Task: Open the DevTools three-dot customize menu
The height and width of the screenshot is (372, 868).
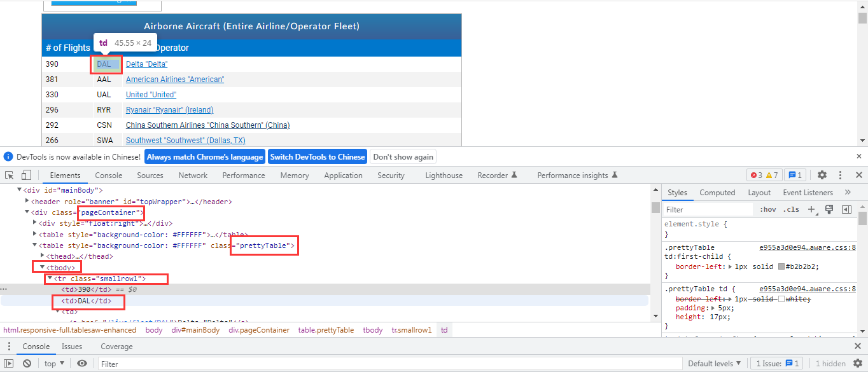Action: [841, 175]
